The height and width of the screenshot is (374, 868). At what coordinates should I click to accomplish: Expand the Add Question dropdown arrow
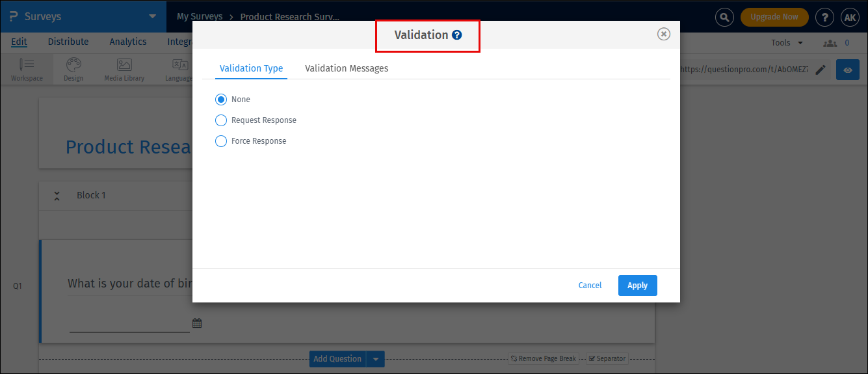[376, 359]
